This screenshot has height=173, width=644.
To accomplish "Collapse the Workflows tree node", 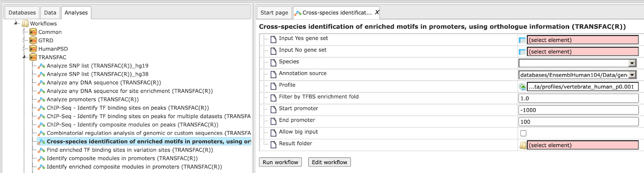I will point(16,23).
